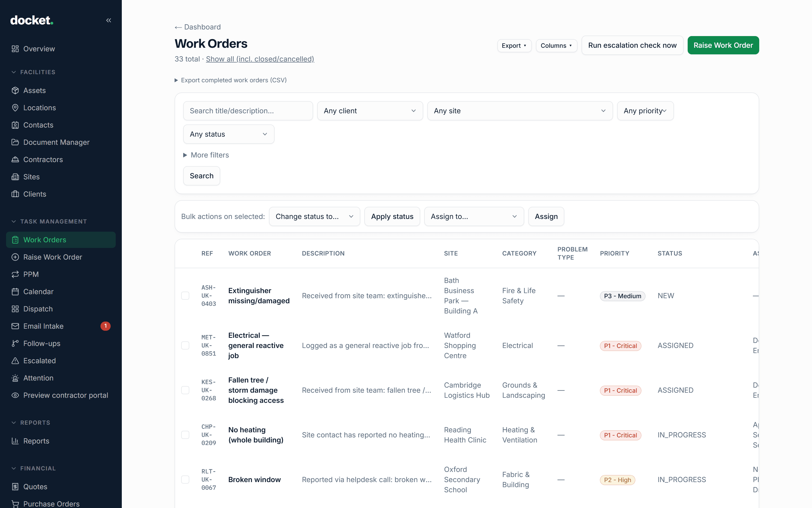Open the Export dropdown menu
This screenshot has width=812, height=508.
point(514,45)
